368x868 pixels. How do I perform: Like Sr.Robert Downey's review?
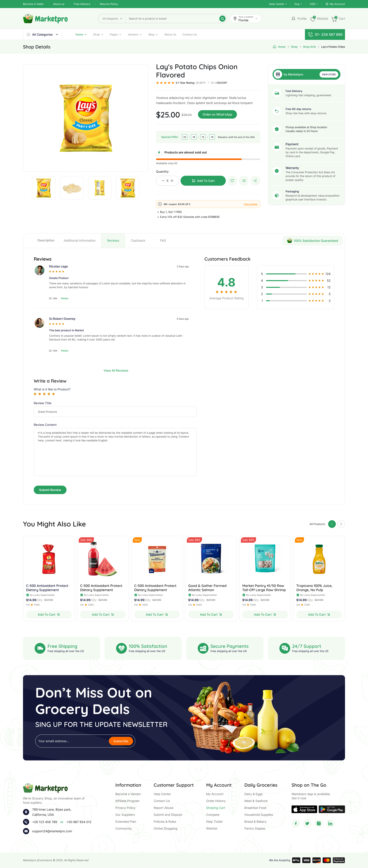pos(53,351)
